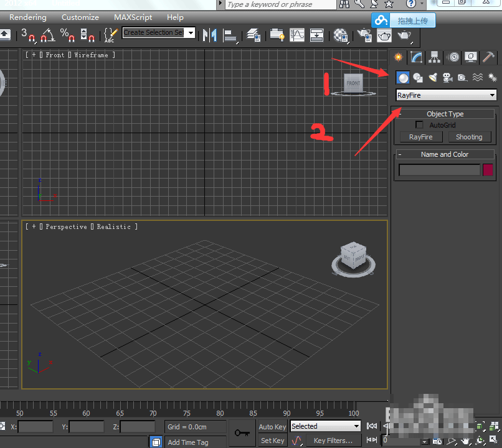Toggle the 3D Snaps tool
Image resolution: width=502 pixels, height=448 pixels.
coord(28,35)
